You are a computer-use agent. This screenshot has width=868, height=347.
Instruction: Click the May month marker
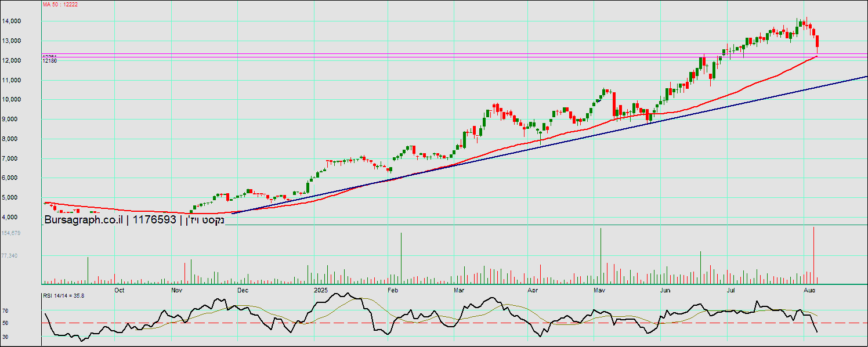click(600, 290)
